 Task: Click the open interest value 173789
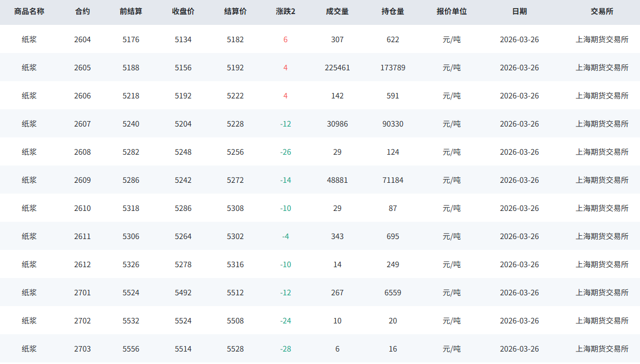(393, 68)
